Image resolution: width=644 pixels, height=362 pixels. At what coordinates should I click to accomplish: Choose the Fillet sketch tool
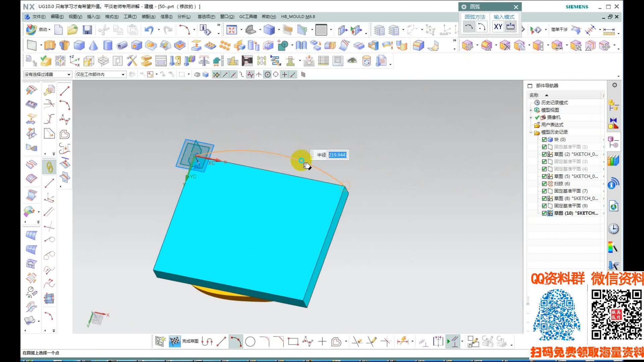(x=265, y=342)
